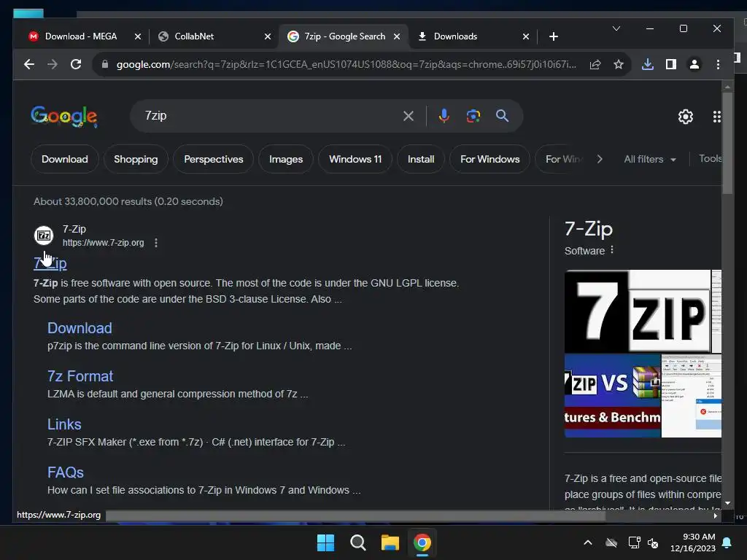This screenshot has width=747, height=560.
Task: Go back to the previous page
Action: 29,64
